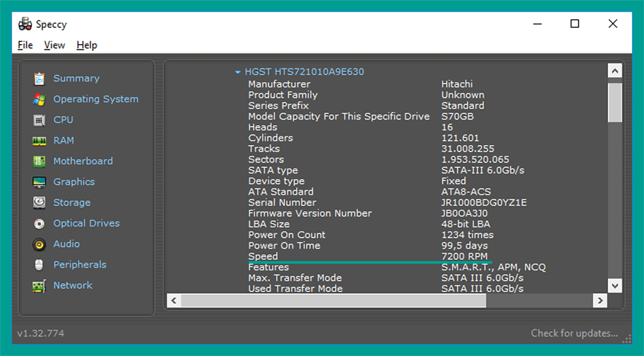Click the Audio speaker icon
The height and width of the screenshot is (356, 644).
tap(39, 244)
